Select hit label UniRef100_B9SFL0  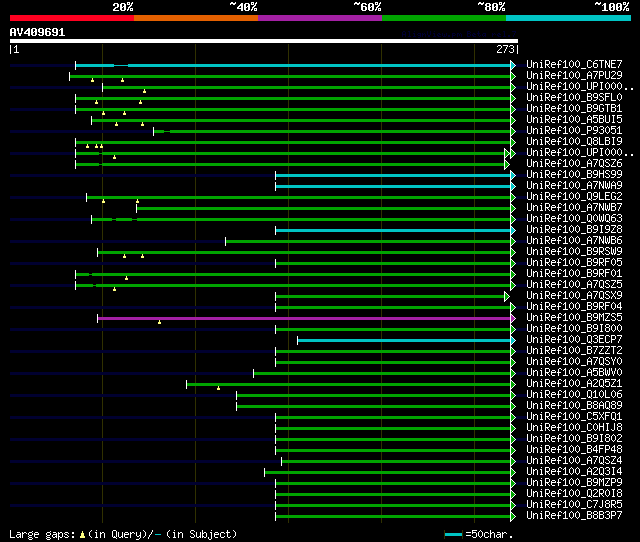pyautogui.click(x=574, y=97)
